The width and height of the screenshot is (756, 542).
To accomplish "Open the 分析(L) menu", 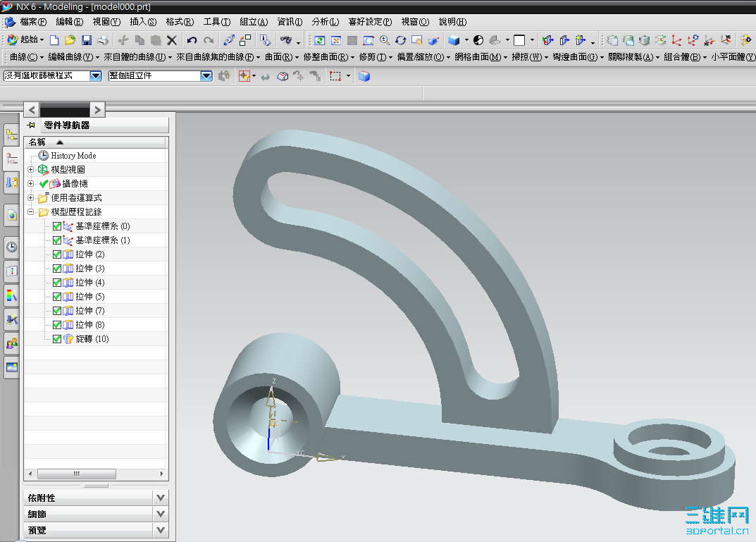I will click(326, 22).
